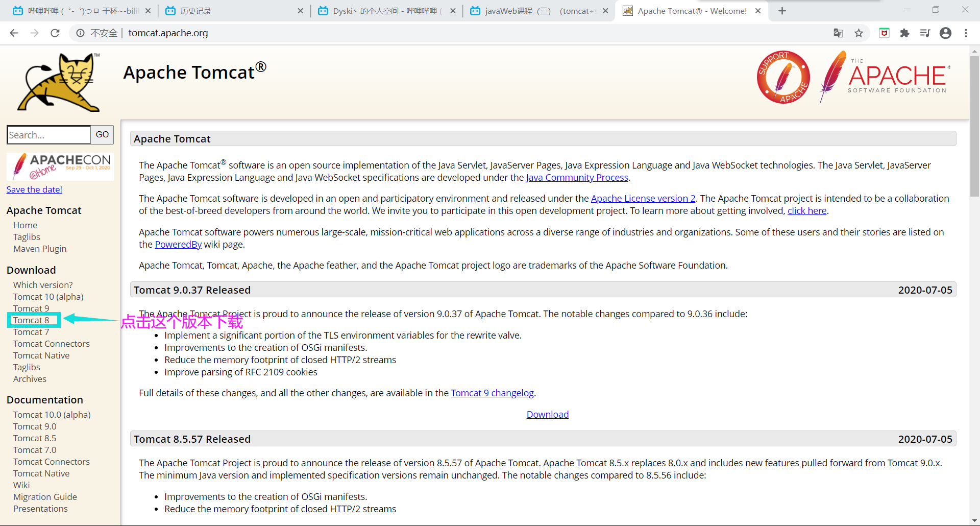980x526 pixels.
Task: Reload the Tomcat page
Action: [x=55, y=33]
